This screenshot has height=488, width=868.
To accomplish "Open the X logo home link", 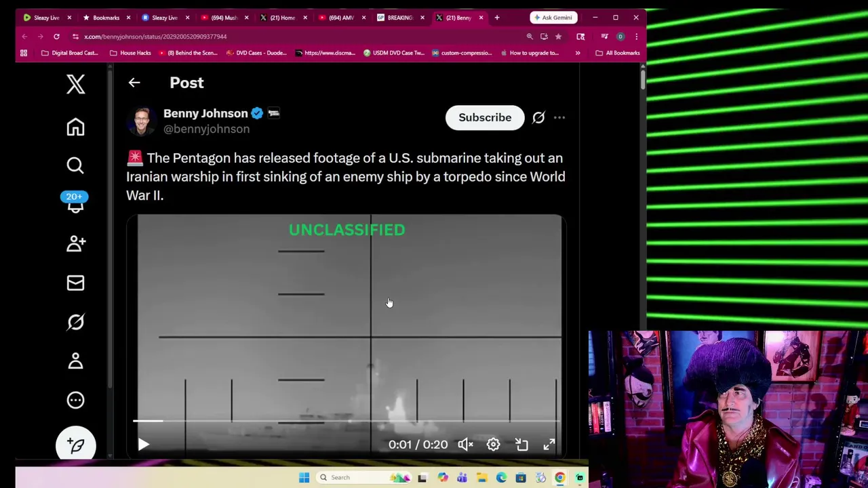I will [x=75, y=84].
